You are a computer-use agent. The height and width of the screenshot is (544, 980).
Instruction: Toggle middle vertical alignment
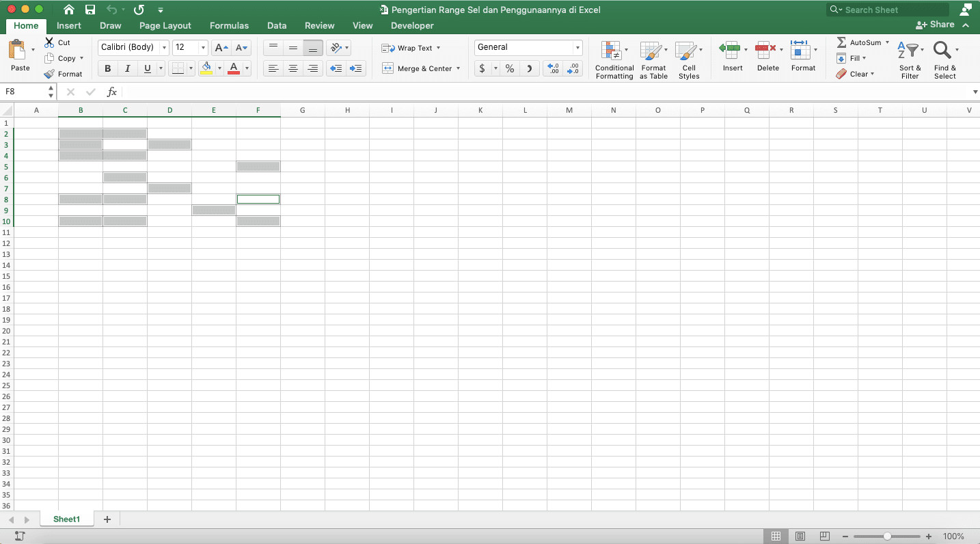293,48
